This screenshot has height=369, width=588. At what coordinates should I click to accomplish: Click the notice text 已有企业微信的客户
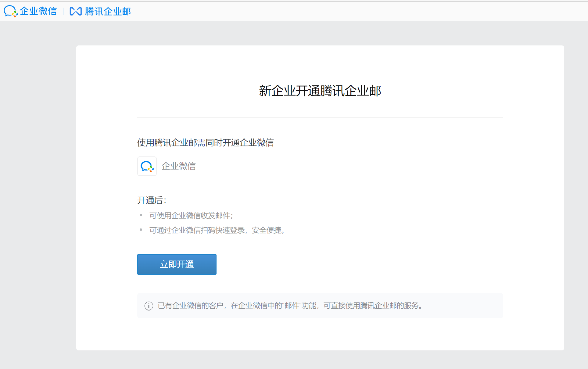tap(291, 306)
